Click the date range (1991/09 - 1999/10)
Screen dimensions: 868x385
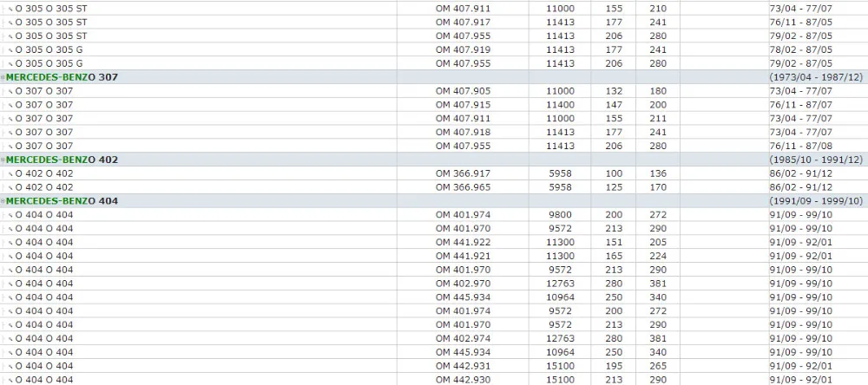[816, 201]
